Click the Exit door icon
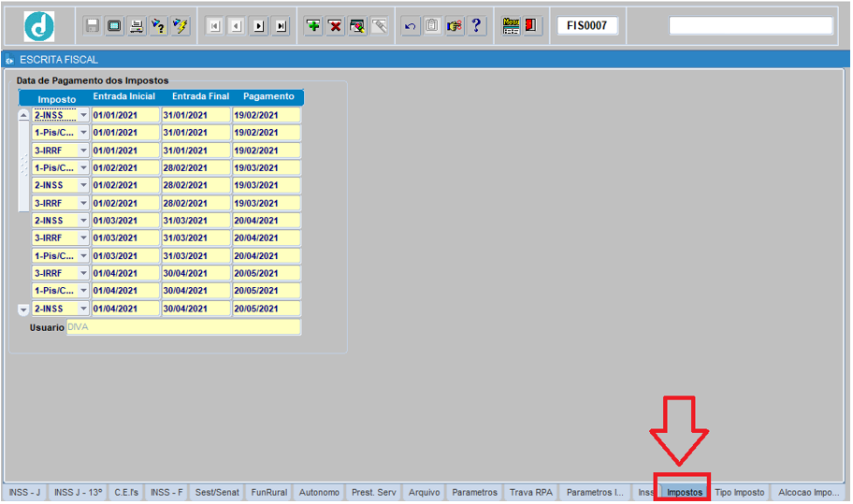 pyautogui.click(x=531, y=26)
